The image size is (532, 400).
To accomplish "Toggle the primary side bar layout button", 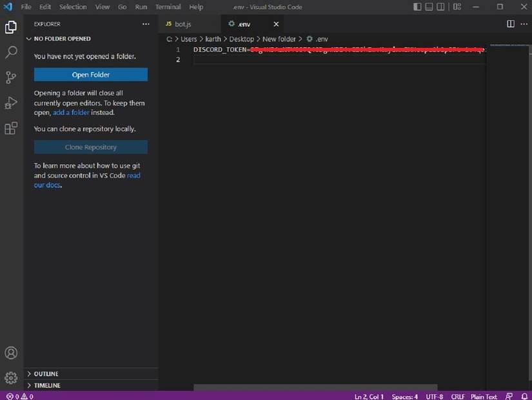I will pos(418,7).
